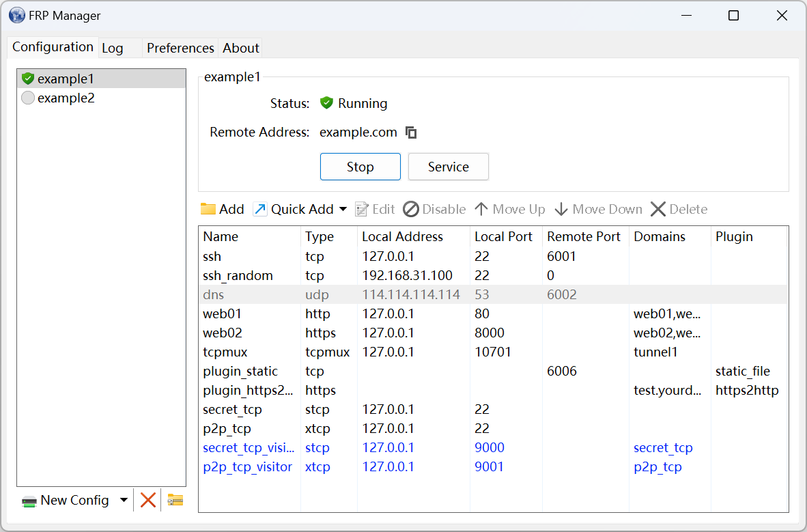Sort by the Local Address column header
This screenshot has width=807, height=532.
pos(414,236)
